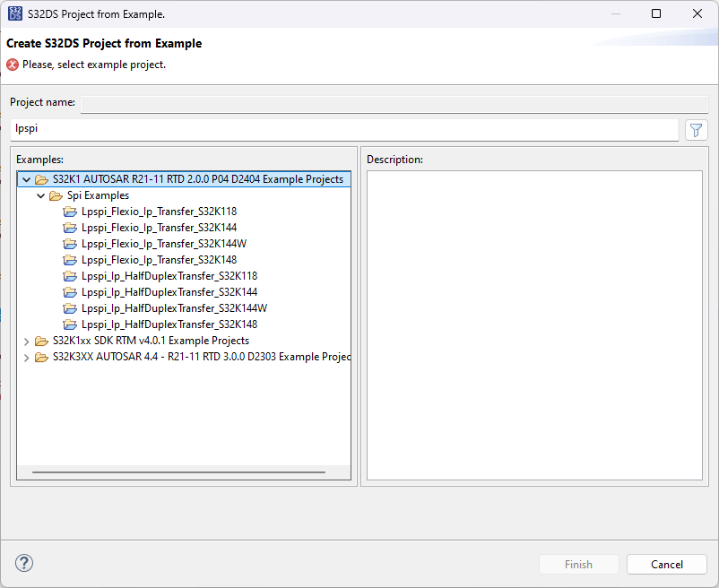Select Spi Examples tree label
Image resolution: width=719 pixels, height=588 pixels.
point(98,195)
